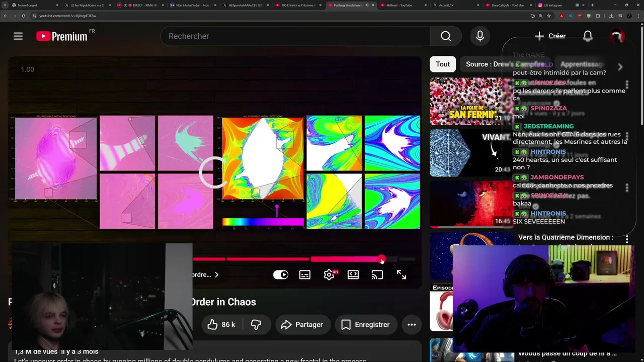The height and width of the screenshot is (362, 644).
Task: Click the Rechercher search field
Action: click(295, 36)
